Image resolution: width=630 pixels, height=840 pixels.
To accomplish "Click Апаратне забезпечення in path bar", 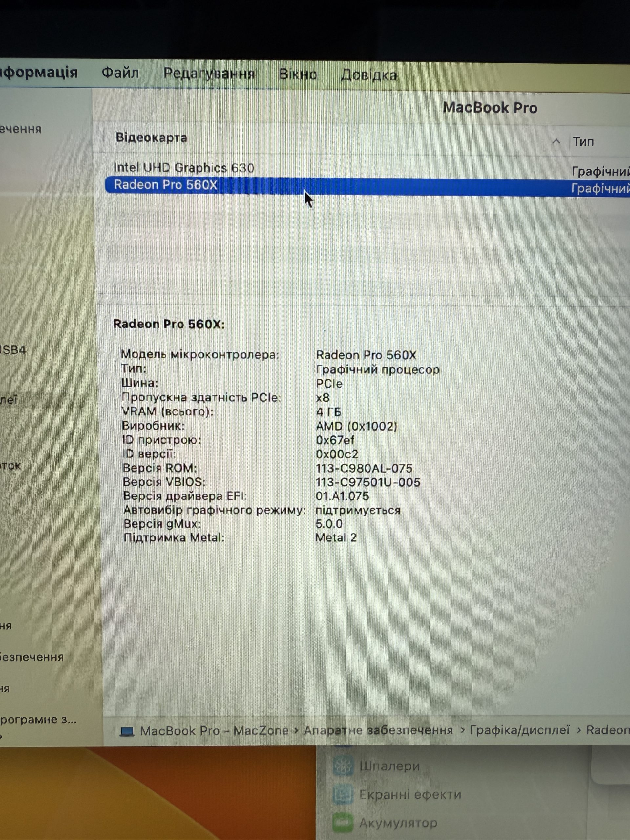I will (x=378, y=730).
